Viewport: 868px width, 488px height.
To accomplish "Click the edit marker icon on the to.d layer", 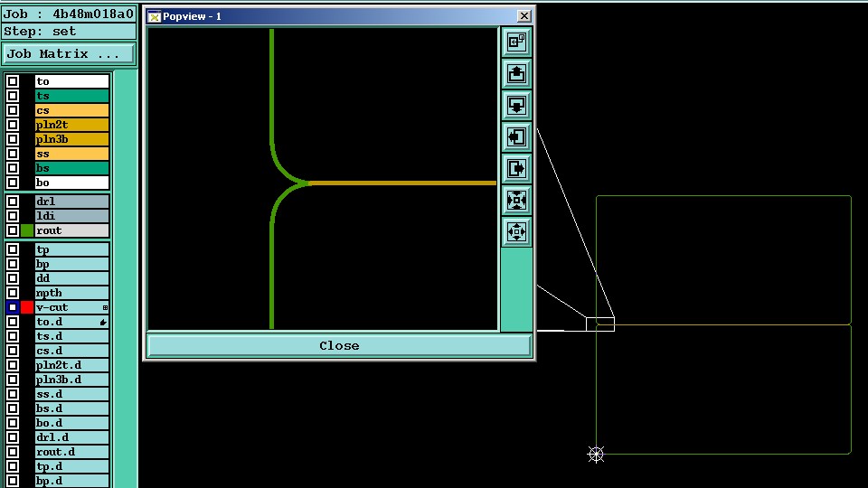I will click(x=103, y=322).
